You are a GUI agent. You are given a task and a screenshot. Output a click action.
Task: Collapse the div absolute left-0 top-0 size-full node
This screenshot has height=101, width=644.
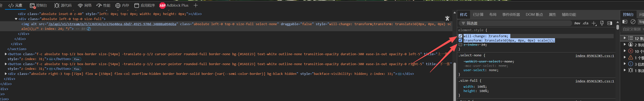pyautogui.click(x=16, y=19)
